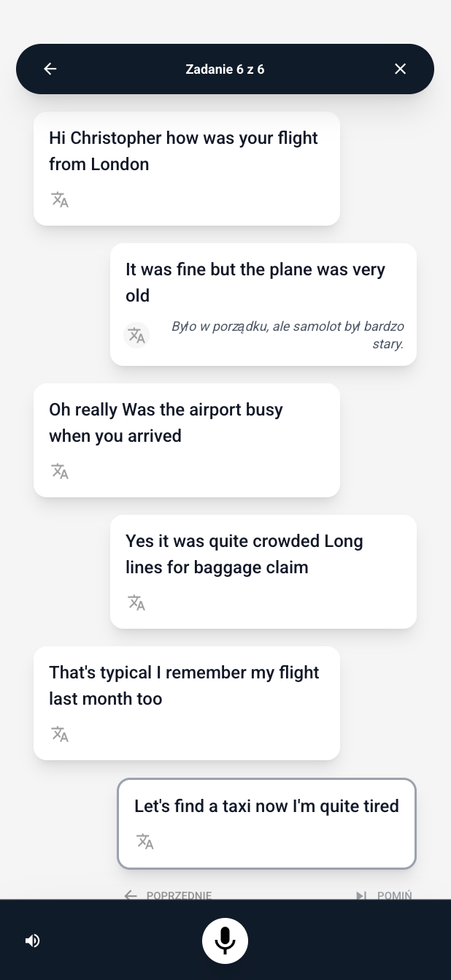Image resolution: width=451 pixels, height=980 pixels.
Task: Tap the microphone record button
Action: [x=225, y=941]
